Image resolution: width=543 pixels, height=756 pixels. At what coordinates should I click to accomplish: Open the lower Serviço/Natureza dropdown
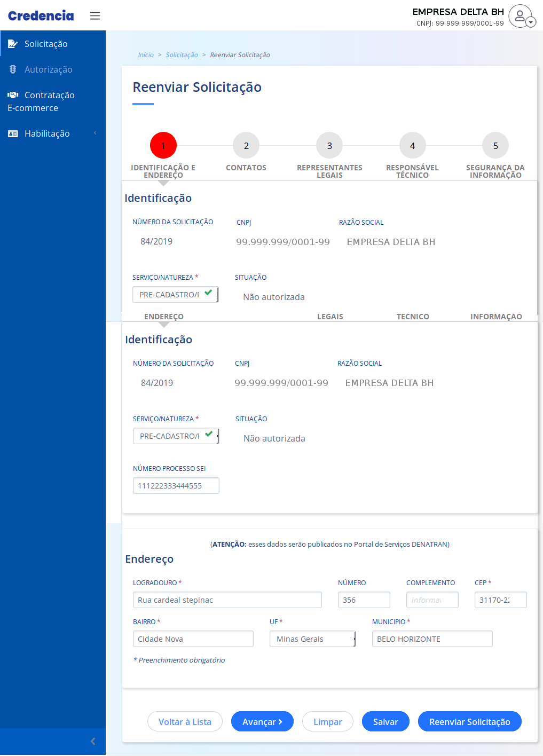176,436
